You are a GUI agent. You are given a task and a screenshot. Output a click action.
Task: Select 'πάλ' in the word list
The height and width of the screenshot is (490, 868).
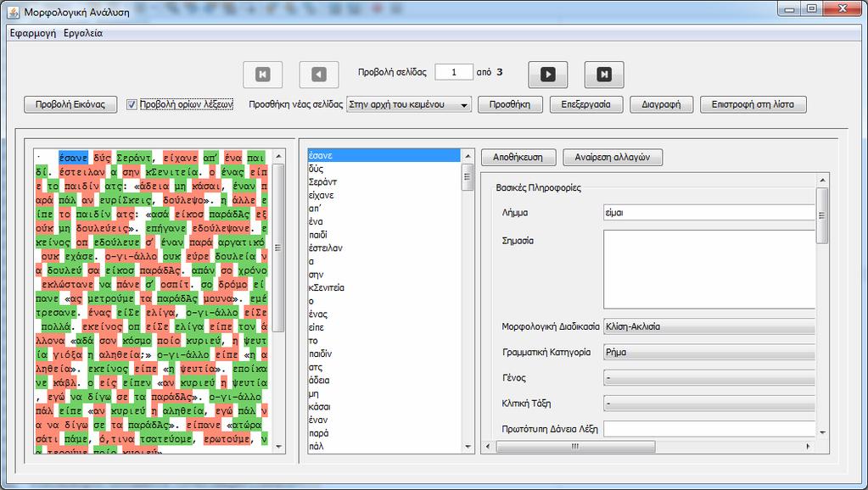point(384,446)
